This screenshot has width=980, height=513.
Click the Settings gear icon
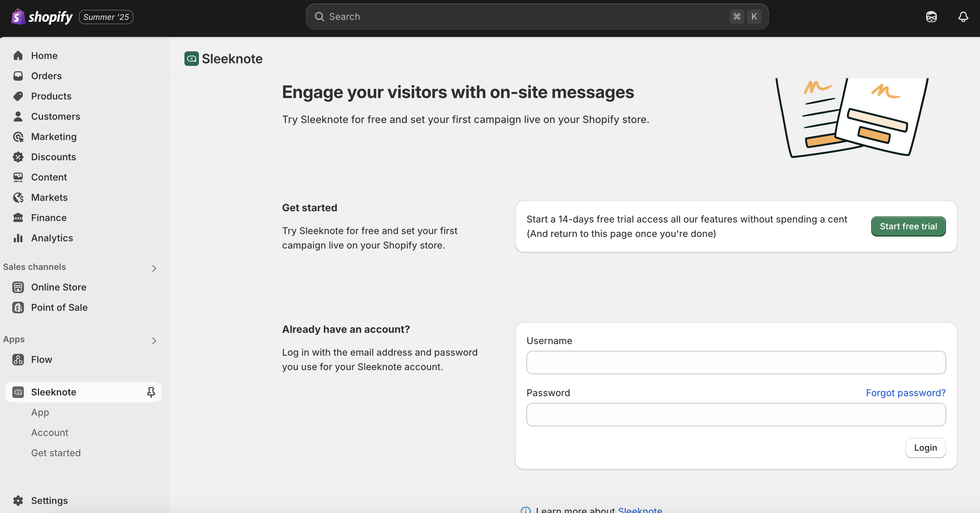click(x=18, y=500)
